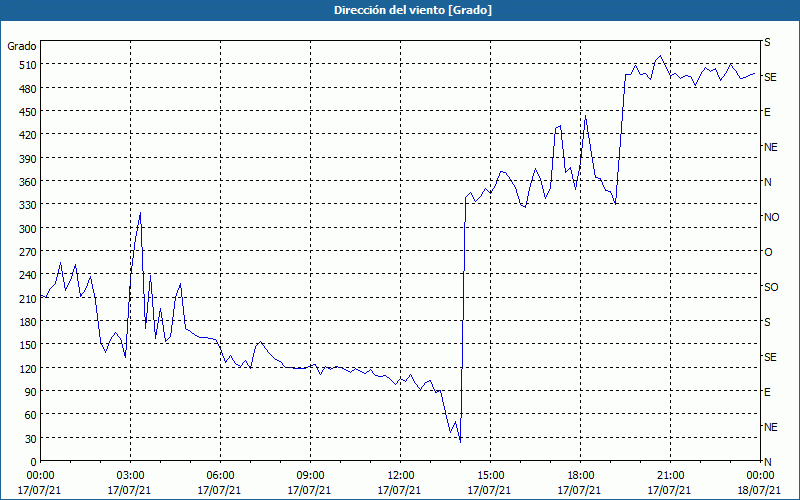The image size is (800, 500).
Task: Pick the 150 degree axis label
Action: click(x=28, y=345)
